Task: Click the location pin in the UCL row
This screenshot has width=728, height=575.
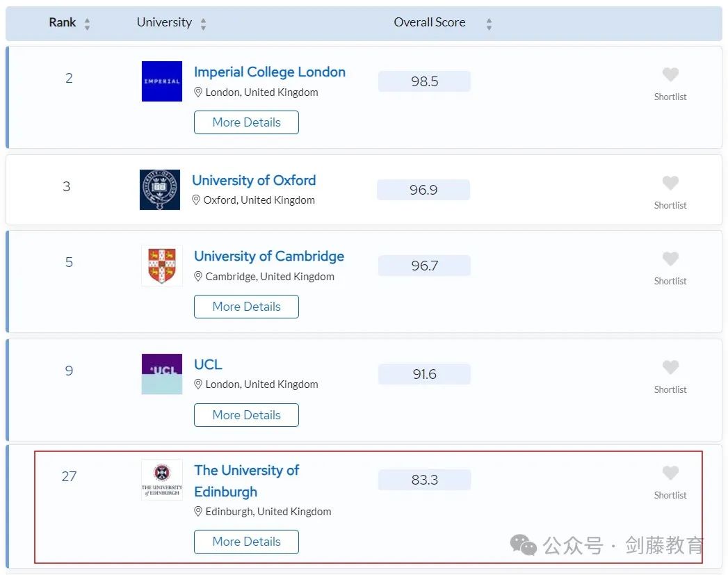Action: point(197,384)
